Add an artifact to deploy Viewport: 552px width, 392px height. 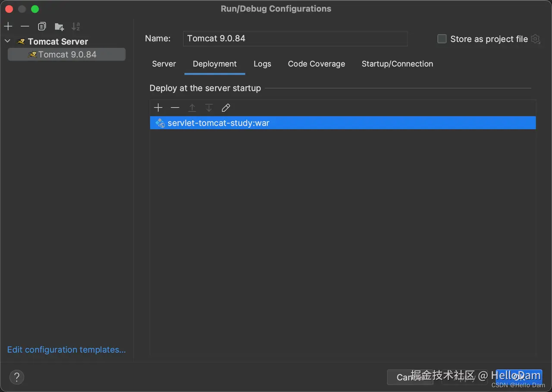(x=158, y=108)
